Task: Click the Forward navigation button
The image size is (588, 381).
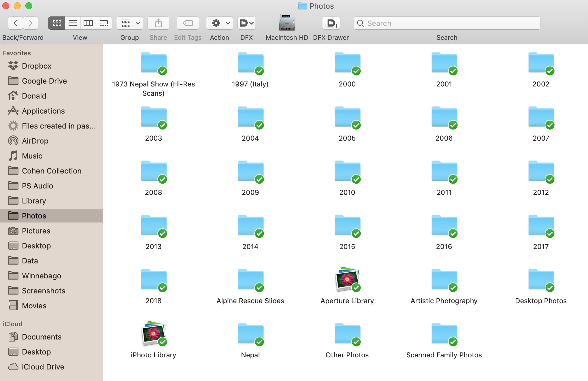Action: [31, 23]
